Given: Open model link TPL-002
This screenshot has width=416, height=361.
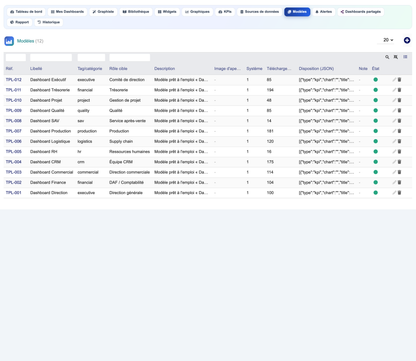Looking at the screenshot, I should [14, 182].
